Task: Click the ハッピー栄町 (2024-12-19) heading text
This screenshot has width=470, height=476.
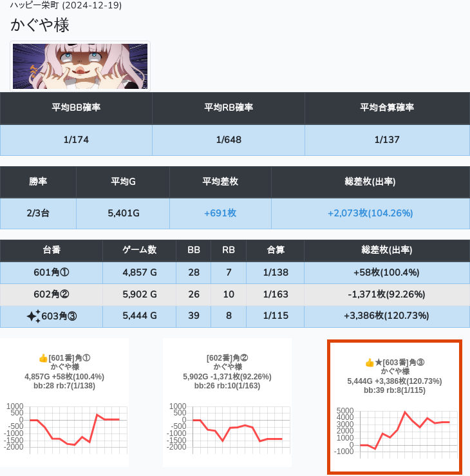Action: point(66,6)
